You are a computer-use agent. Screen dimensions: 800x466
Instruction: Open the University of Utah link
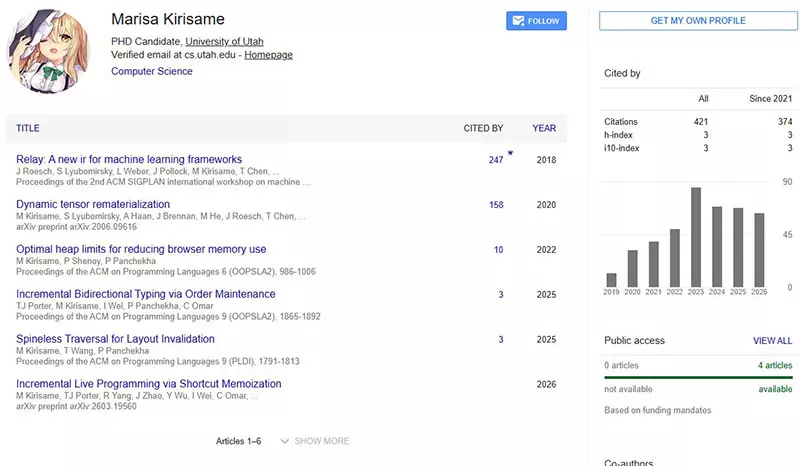click(x=224, y=41)
